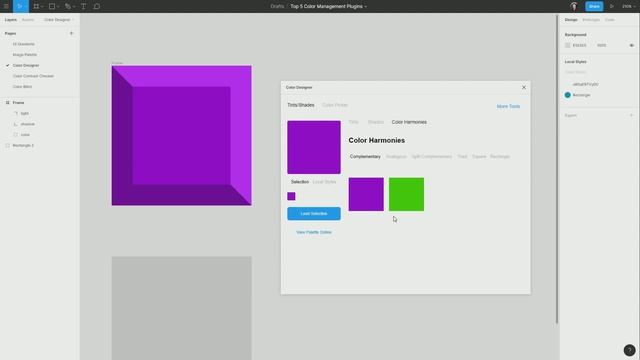Add an export setting with plus icon

(632, 115)
